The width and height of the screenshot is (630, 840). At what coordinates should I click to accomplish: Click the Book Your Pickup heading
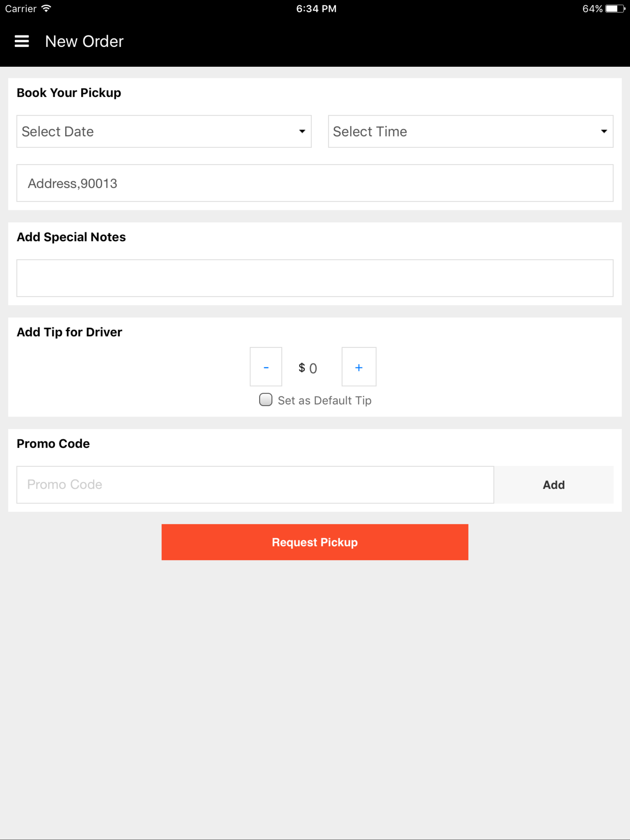[x=69, y=93]
